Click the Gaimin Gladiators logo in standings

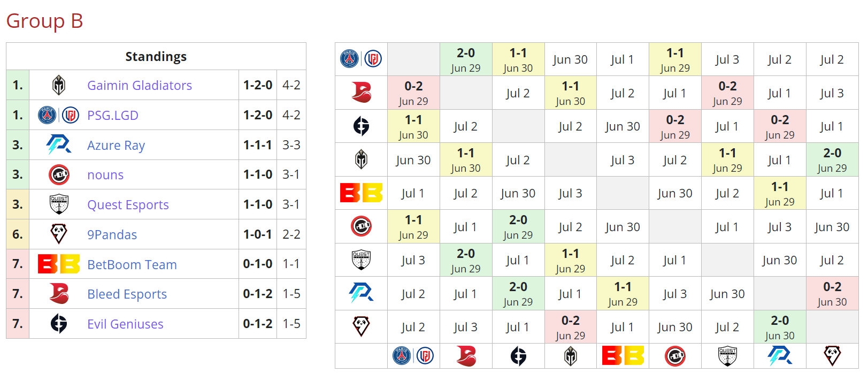click(x=59, y=85)
